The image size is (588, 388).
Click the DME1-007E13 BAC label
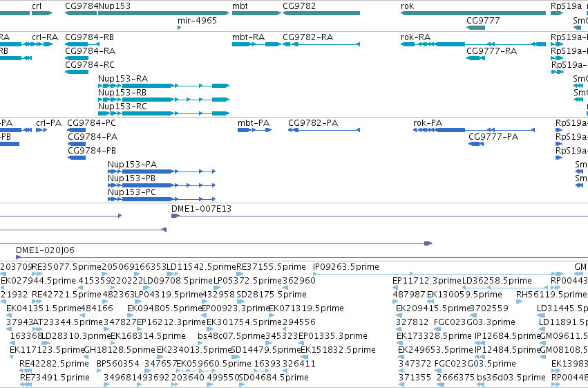click(201, 209)
